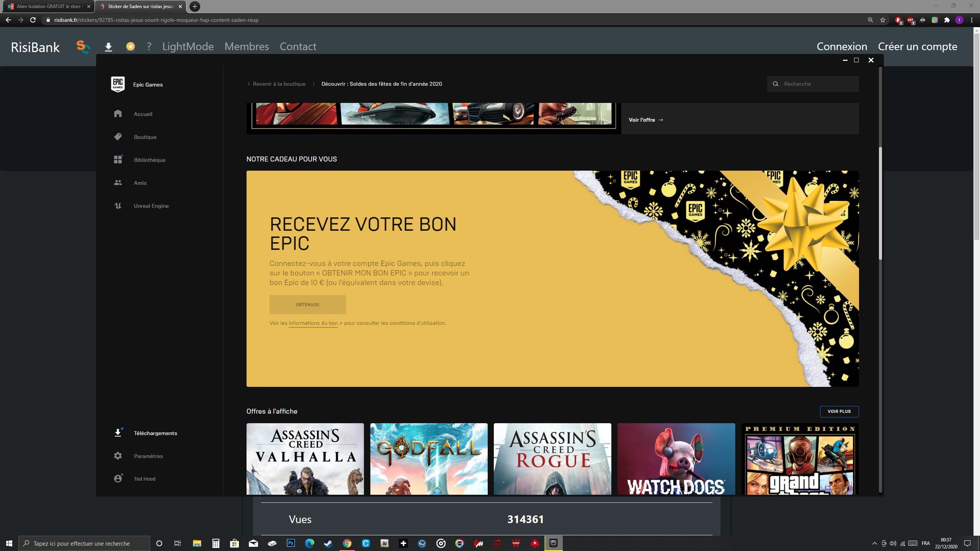Image resolution: width=980 pixels, height=551 pixels.
Task: Open Watch Dogs game thumbnail
Action: tap(676, 459)
